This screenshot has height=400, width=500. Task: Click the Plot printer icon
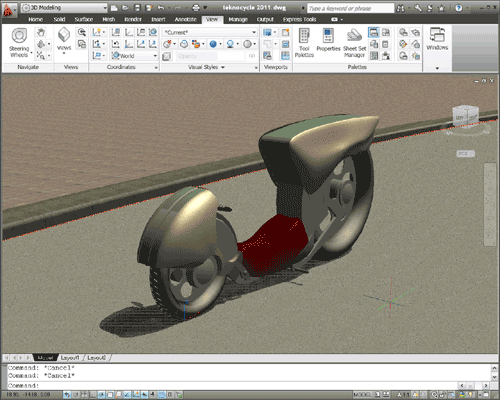[x=196, y=8]
